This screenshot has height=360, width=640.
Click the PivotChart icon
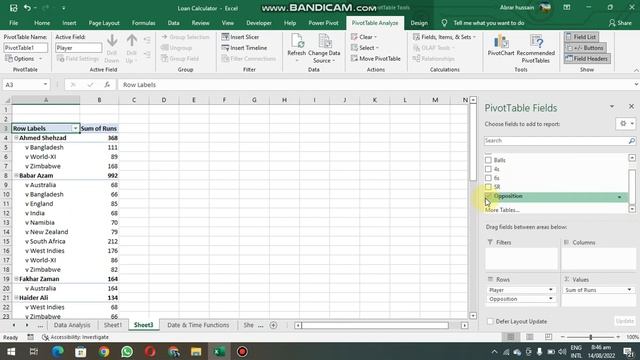(x=501, y=45)
